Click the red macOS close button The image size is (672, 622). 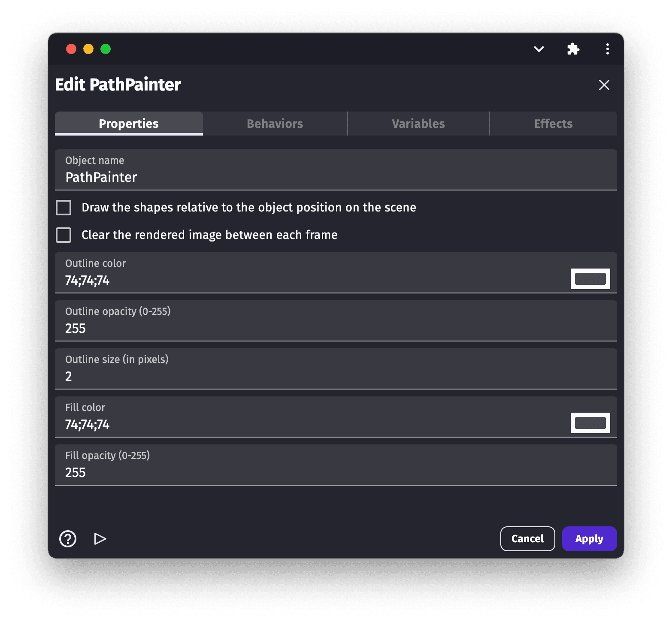pyautogui.click(x=71, y=49)
